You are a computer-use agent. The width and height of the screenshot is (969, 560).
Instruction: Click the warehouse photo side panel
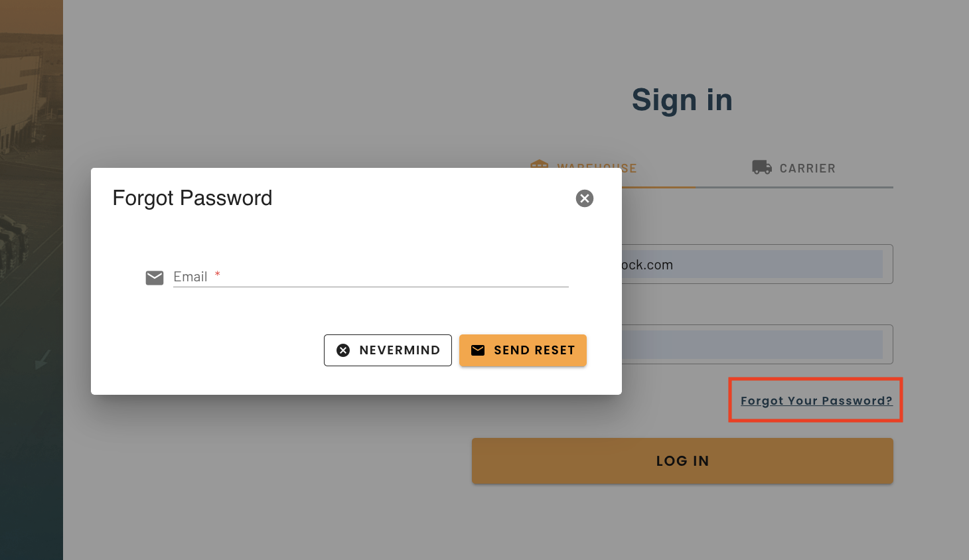coord(31,280)
